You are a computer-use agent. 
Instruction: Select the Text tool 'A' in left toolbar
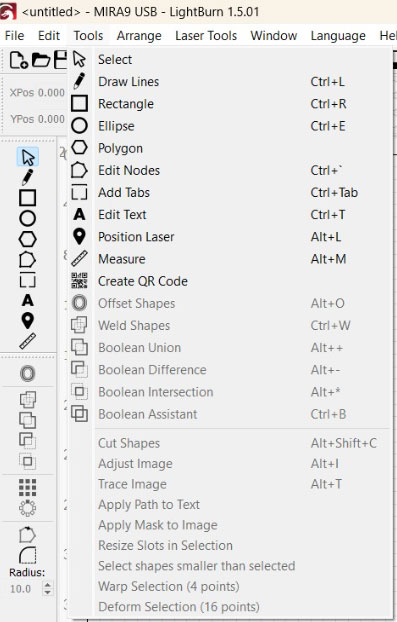(28, 300)
